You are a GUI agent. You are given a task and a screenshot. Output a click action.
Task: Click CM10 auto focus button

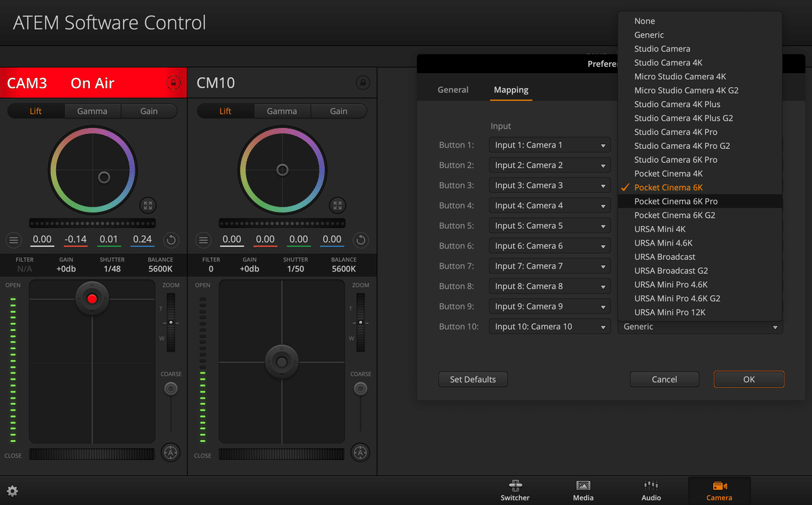361,452
